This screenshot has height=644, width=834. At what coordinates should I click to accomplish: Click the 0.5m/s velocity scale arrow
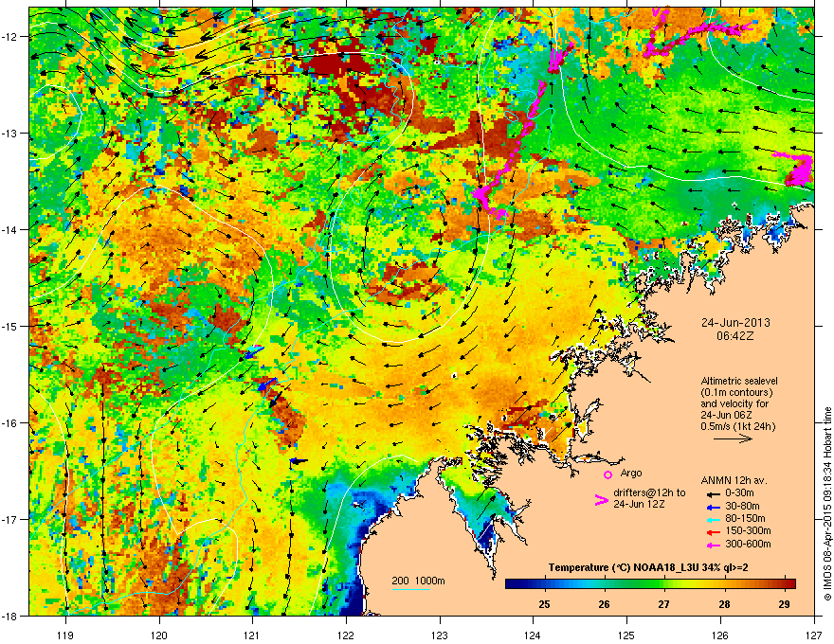coord(733,438)
